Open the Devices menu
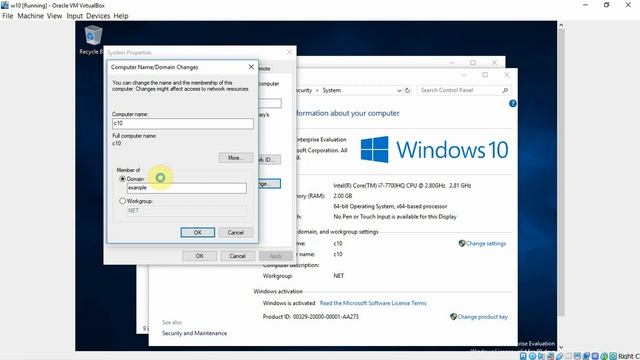The width and height of the screenshot is (640, 360). tap(98, 16)
